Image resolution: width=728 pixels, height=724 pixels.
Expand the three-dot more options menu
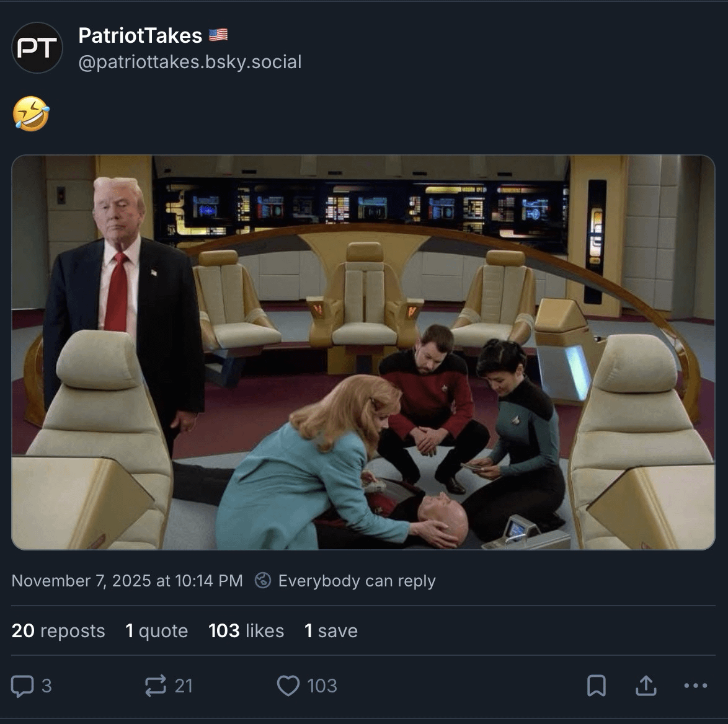[x=695, y=686]
